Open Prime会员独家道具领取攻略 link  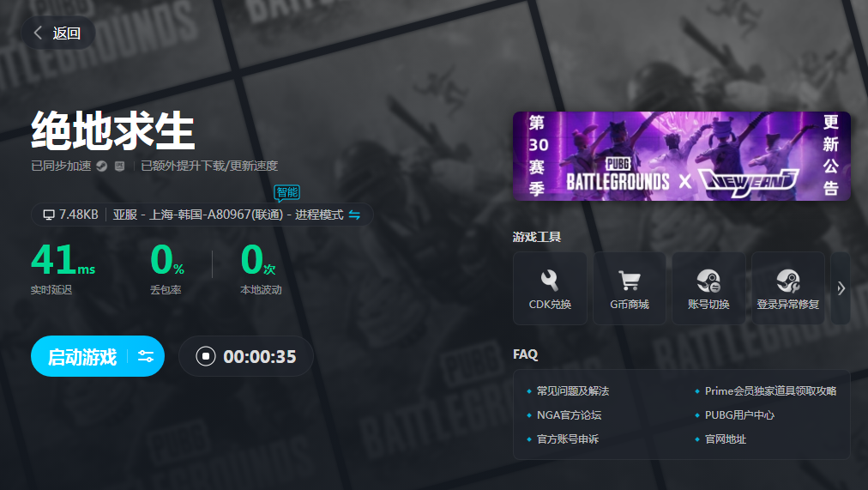[769, 391]
